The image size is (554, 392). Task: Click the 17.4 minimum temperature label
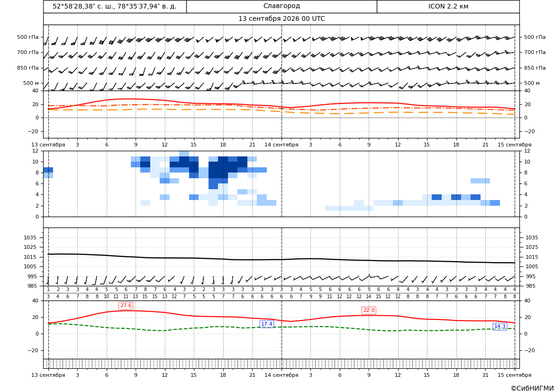coord(266,324)
